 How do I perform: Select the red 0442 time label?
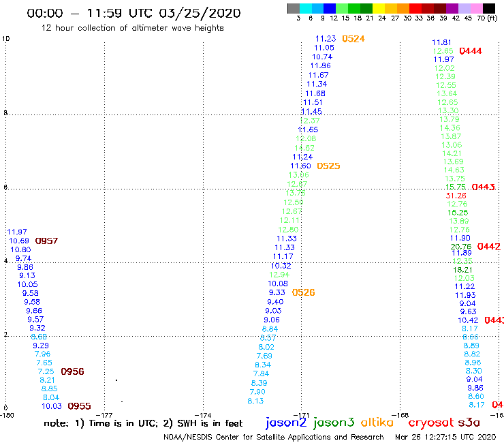tap(489, 247)
